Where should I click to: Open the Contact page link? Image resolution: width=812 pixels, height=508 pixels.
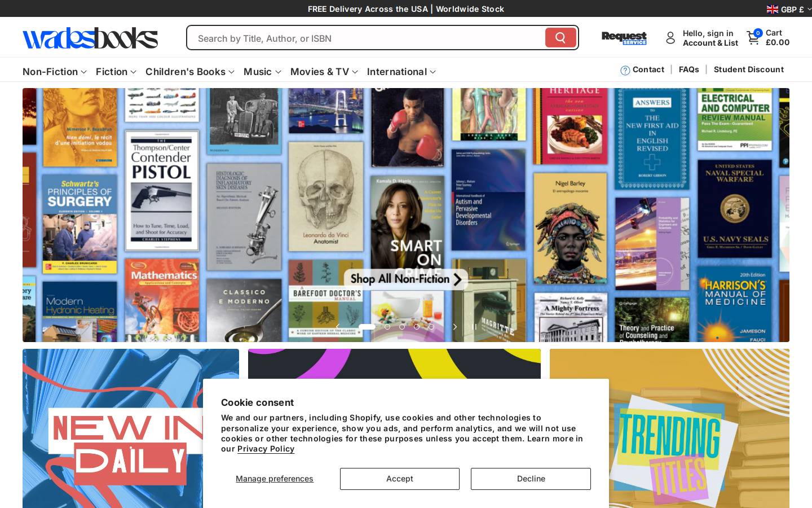(x=648, y=69)
